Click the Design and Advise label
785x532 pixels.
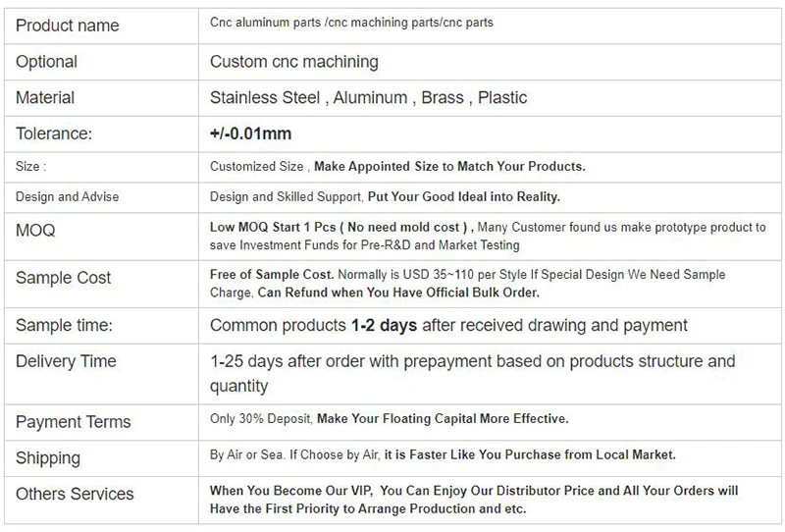click(x=67, y=196)
